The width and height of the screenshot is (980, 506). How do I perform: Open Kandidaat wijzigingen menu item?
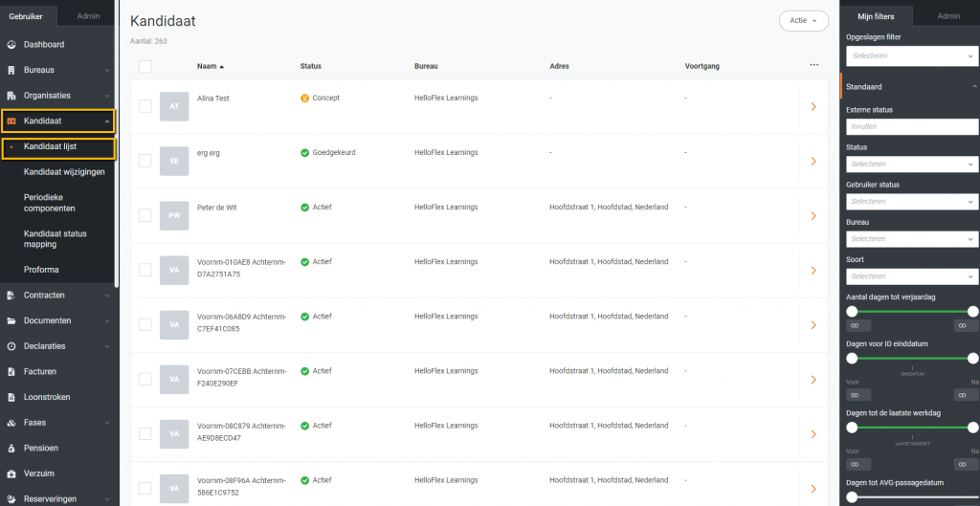click(64, 171)
